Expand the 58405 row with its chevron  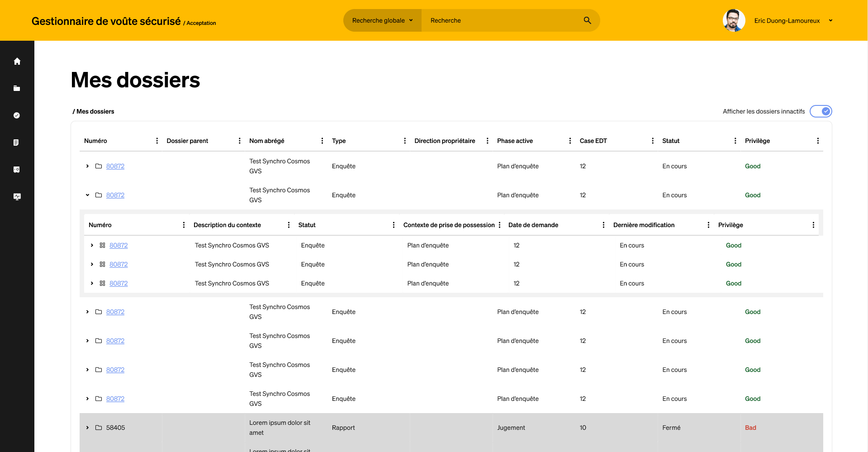point(87,427)
